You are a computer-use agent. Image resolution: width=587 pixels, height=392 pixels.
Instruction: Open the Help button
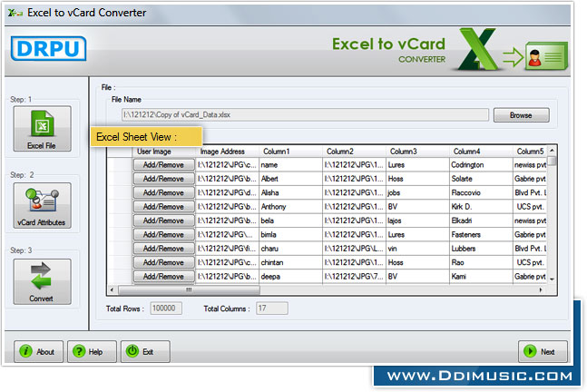[93, 351]
